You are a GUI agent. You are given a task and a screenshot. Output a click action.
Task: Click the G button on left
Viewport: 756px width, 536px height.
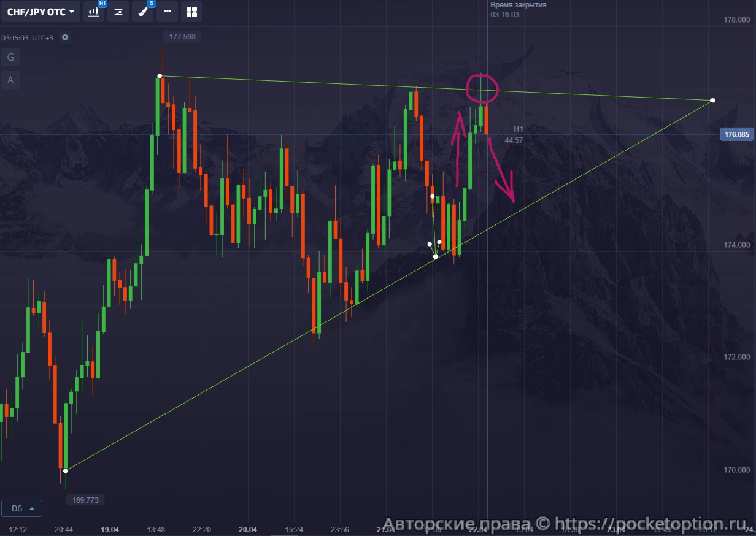[10, 58]
